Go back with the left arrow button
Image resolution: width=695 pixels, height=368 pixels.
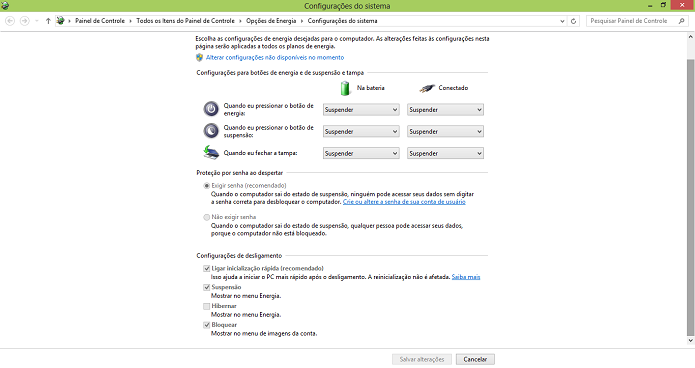point(10,21)
